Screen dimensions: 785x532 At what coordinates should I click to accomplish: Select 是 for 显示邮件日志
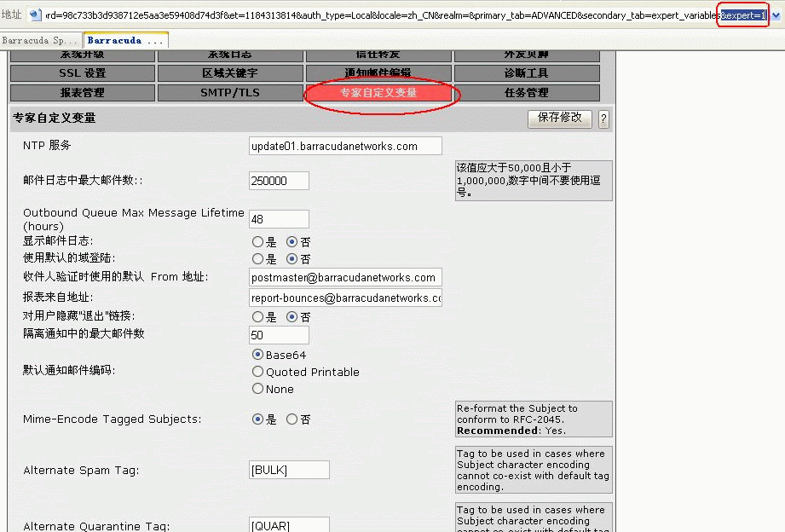[258, 242]
